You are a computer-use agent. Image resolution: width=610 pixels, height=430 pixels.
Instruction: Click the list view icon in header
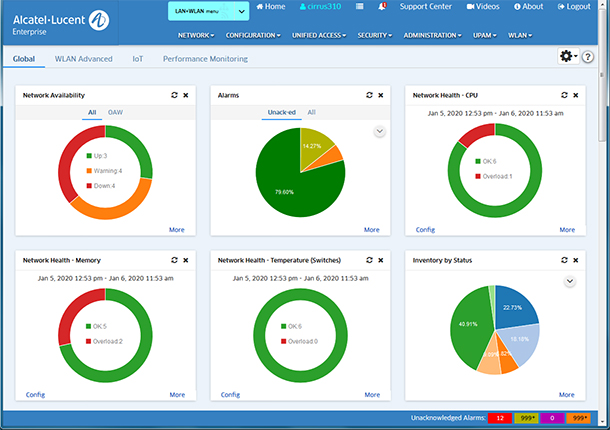click(359, 7)
